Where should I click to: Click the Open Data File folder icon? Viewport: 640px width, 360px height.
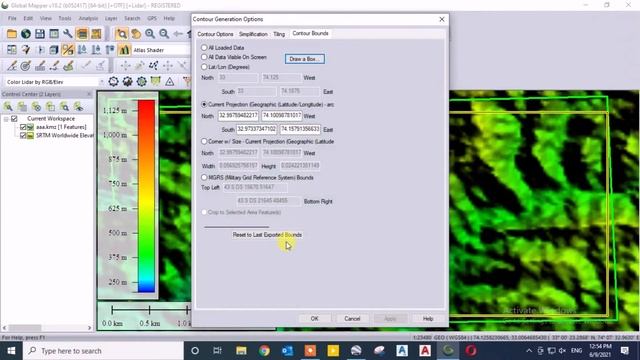[11, 34]
